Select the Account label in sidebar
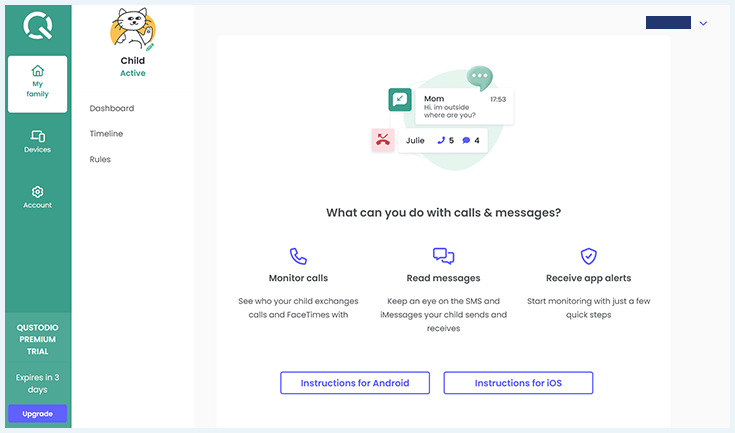This screenshot has width=735, height=433. [38, 205]
